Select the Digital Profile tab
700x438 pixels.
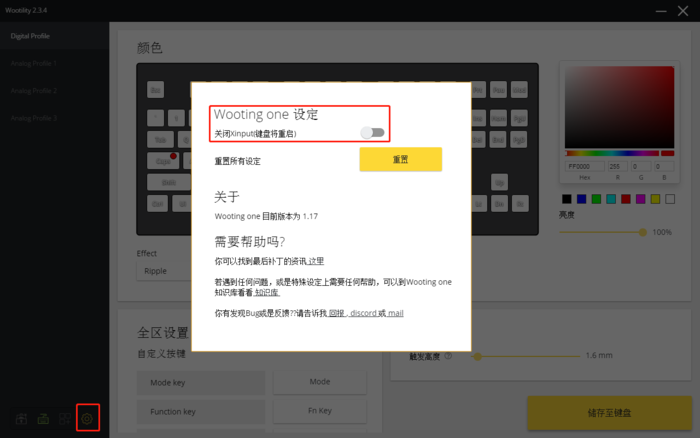[54, 36]
